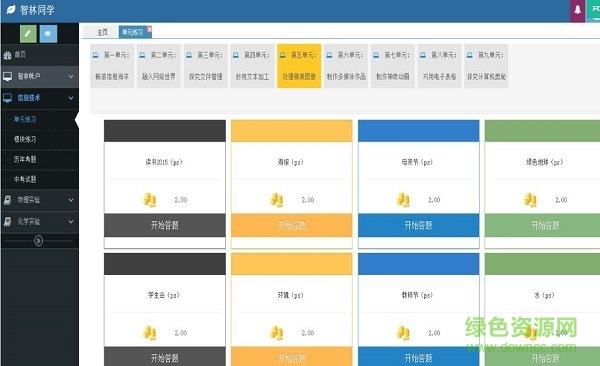Click 开始答题 on 学生会 card
The width and height of the screenshot is (600, 366).
(165, 357)
